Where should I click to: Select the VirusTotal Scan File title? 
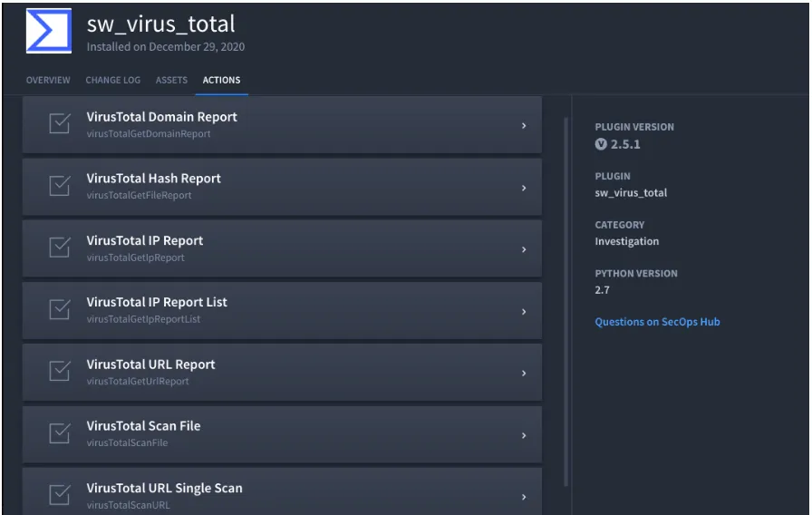tap(143, 426)
